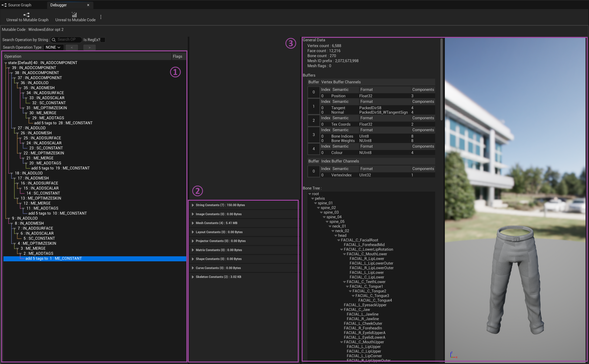589x364 pixels.
Task: Click the XYZ axis gizmo in viewport
Action: tap(454, 355)
